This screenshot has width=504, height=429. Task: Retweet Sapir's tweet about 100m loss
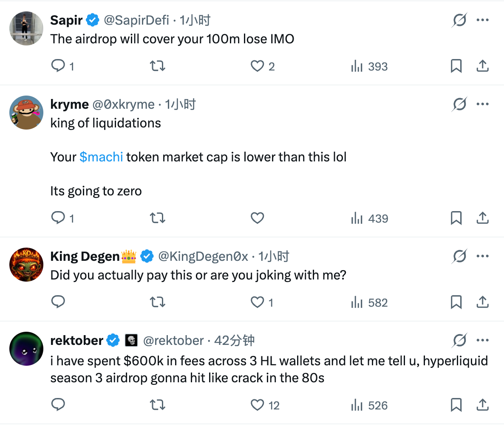click(158, 66)
